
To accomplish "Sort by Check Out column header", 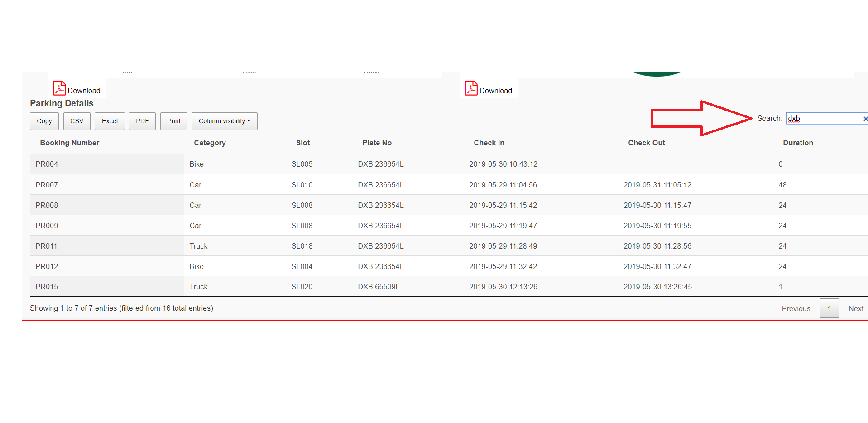I will click(646, 143).
